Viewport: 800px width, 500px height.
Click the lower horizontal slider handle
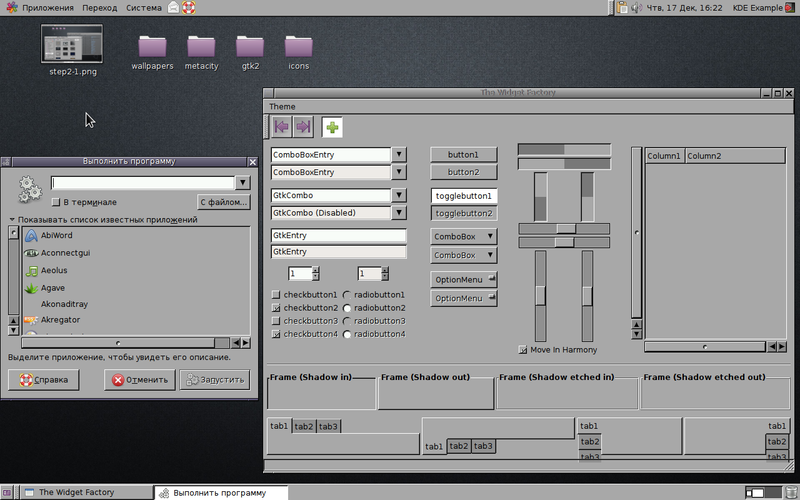[x=564, y=242]
